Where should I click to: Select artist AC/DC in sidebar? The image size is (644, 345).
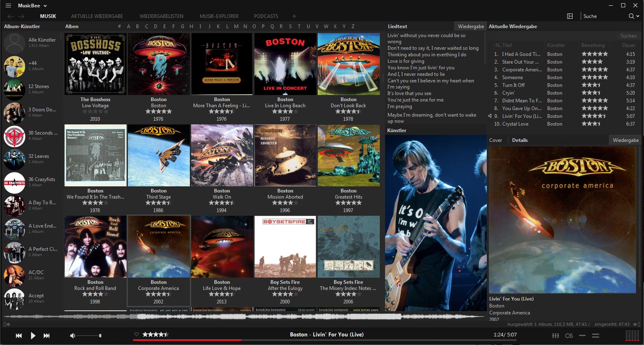(32, 275)
